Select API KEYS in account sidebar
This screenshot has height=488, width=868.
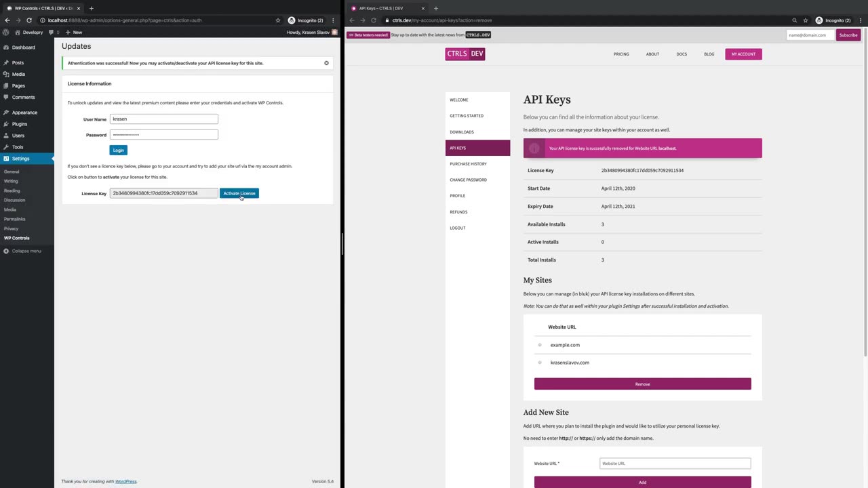(x=477, y=148)
